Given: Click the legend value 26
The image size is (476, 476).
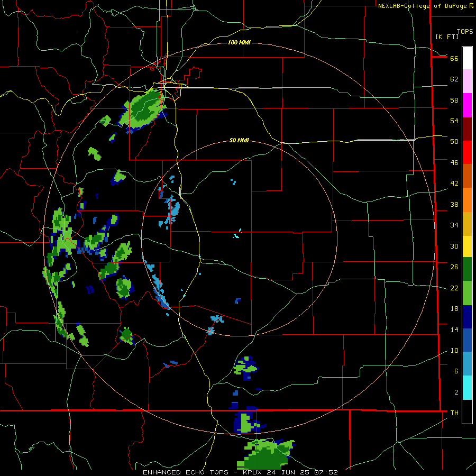Looking at the screenshot, I should click(x=454, y=267).
